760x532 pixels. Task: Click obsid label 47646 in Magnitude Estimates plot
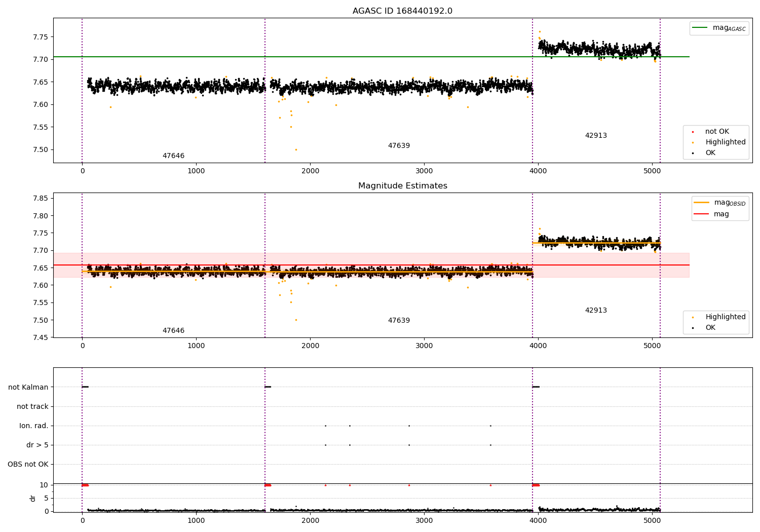[x=173, y=331]
